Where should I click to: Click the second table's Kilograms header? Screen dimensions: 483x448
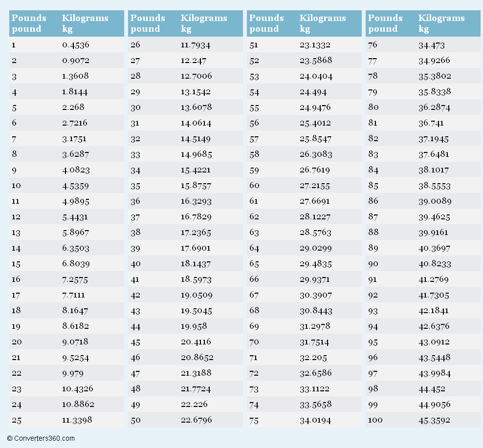(x=204, y=23)
